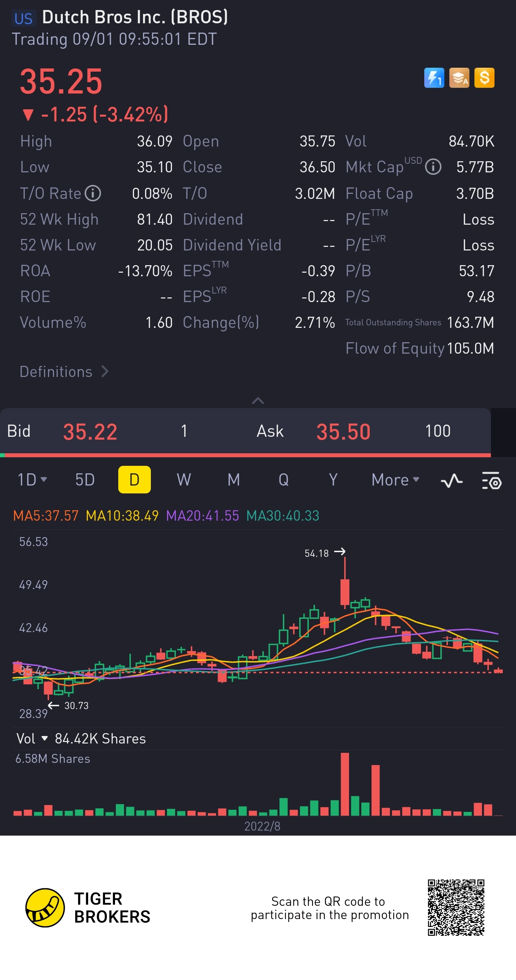Switch to the Y yearly chart tab

pos(333,480)
